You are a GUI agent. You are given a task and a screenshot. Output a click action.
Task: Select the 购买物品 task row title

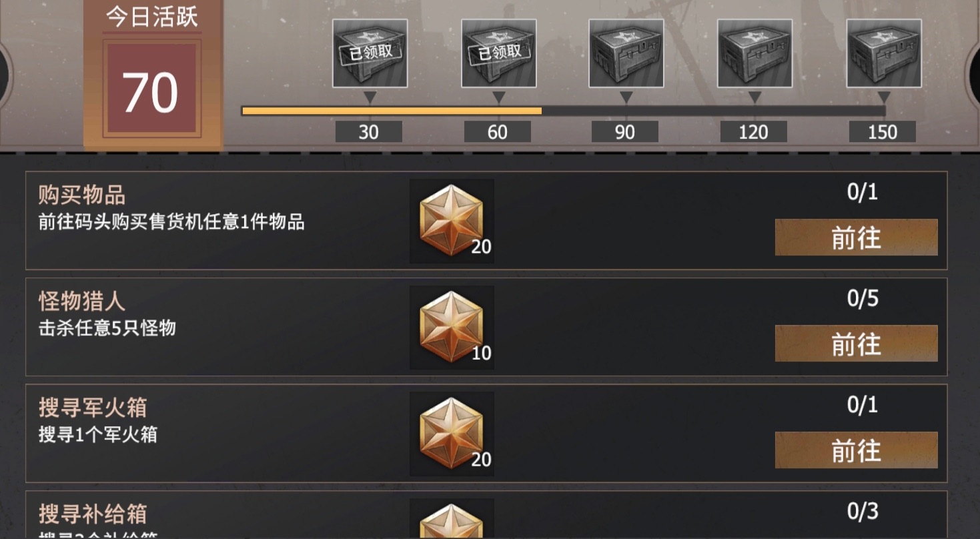tap(82, 195)
